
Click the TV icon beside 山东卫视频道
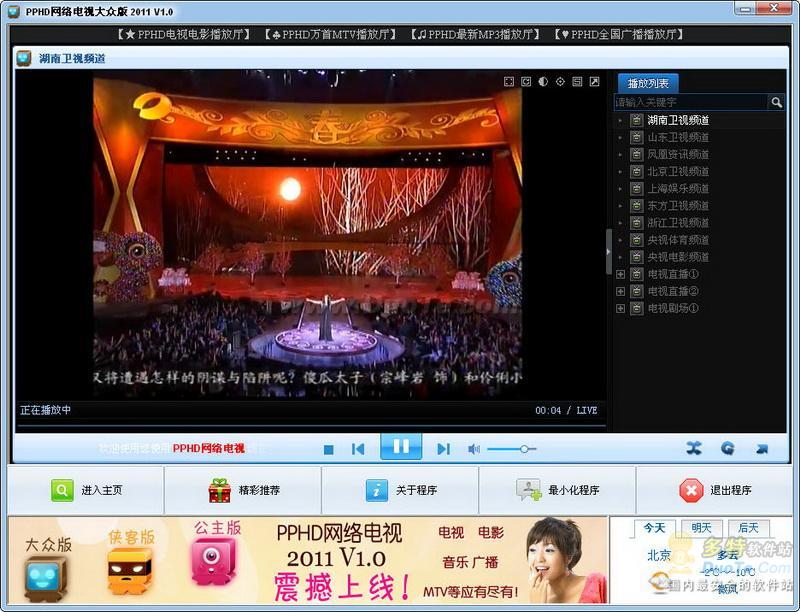point(636,138)
